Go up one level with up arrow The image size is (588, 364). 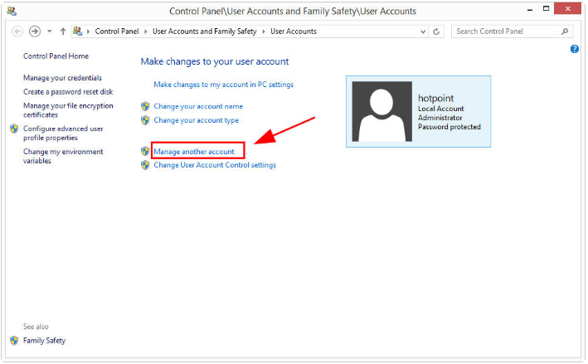coord(63,32)
